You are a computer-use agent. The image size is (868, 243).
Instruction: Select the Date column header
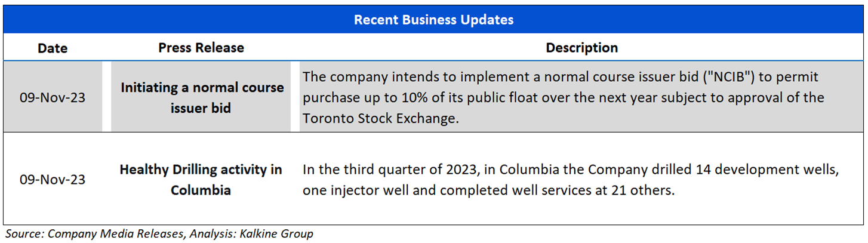click(53, 48)
